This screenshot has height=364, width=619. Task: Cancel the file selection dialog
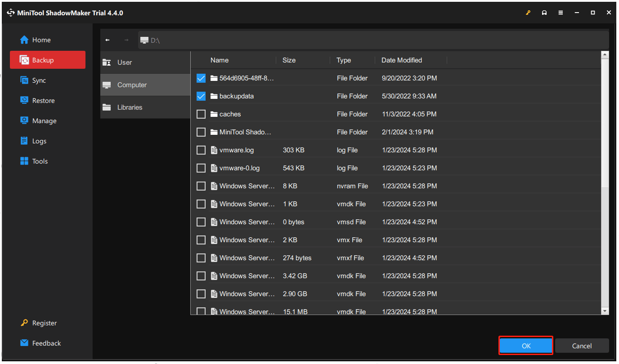click(x=582, y=346)
